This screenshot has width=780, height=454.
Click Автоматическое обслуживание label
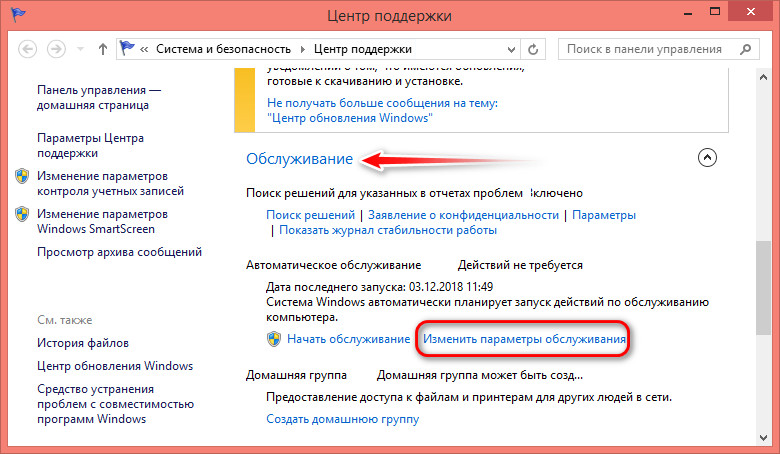[x=333, y=265]
